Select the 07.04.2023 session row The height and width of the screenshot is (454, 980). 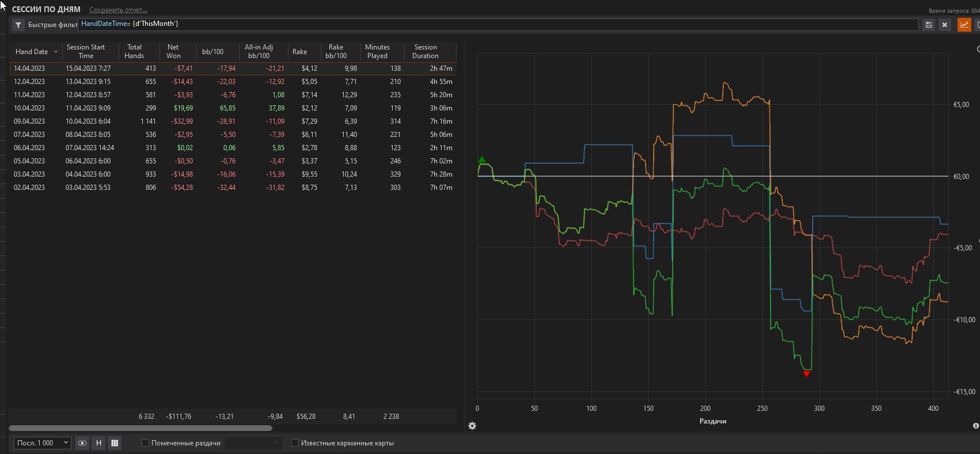pyautogui.click(x=233, y=135)
